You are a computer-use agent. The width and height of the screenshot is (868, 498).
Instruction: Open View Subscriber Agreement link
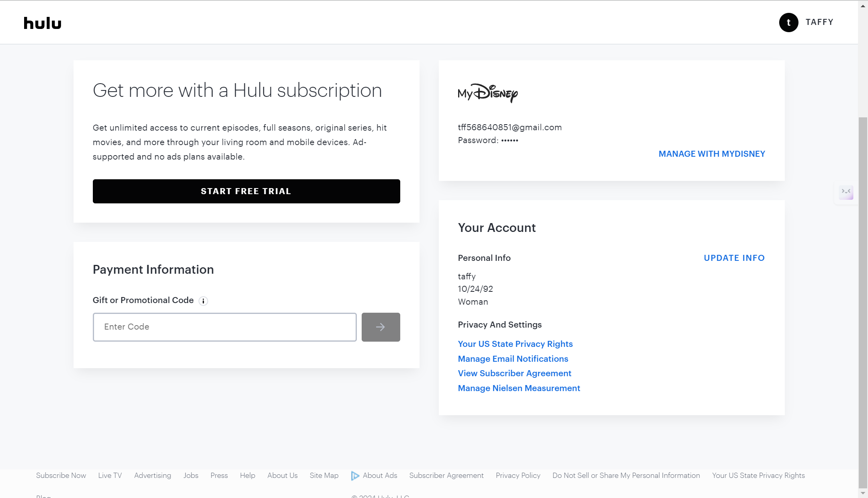(514, 373)
